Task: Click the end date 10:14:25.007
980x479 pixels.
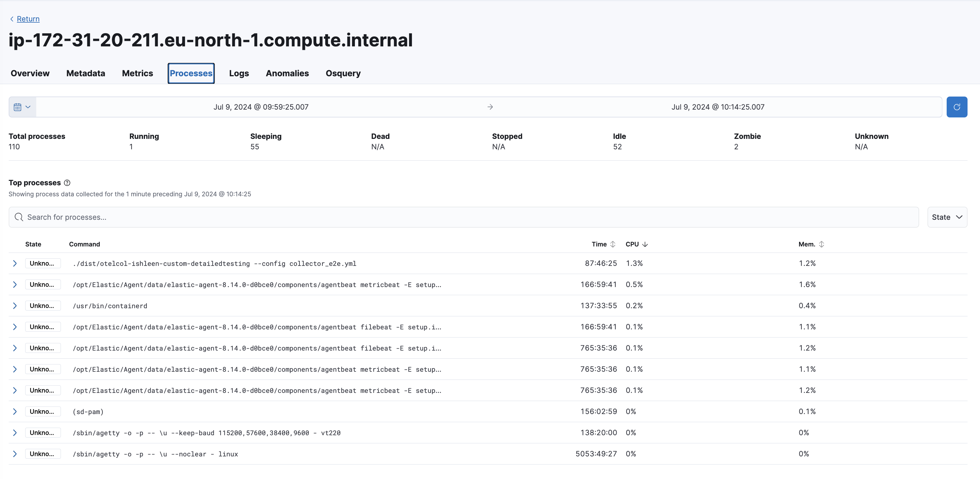Action: pyautogui.click(x=718, y=107)
